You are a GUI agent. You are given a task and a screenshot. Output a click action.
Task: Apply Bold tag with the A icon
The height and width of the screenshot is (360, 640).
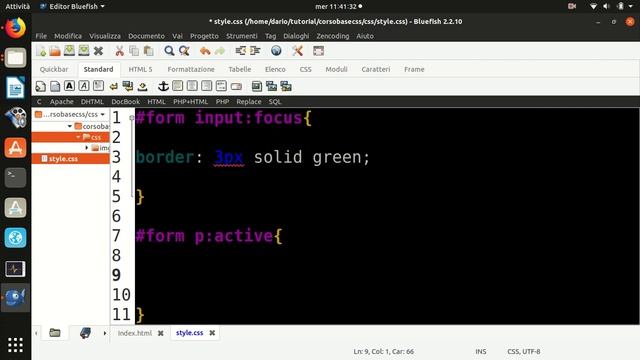coord(69,86)
